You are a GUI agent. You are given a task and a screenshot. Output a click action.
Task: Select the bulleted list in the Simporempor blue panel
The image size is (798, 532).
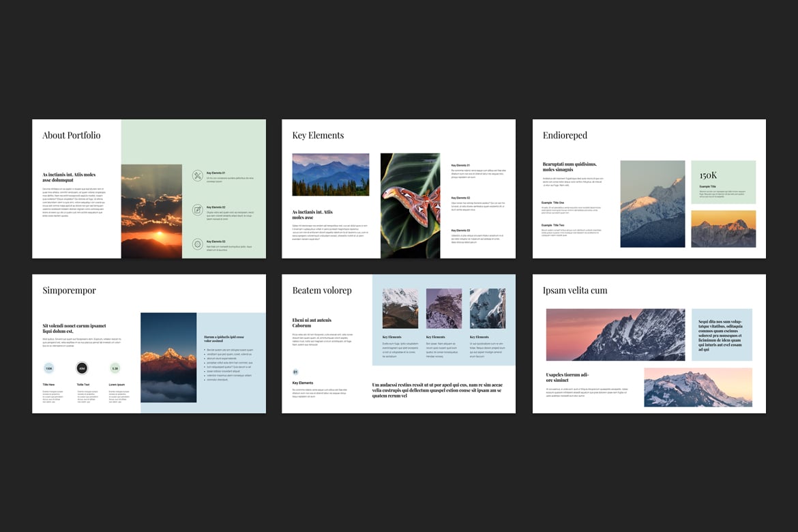tap(228, 365)
